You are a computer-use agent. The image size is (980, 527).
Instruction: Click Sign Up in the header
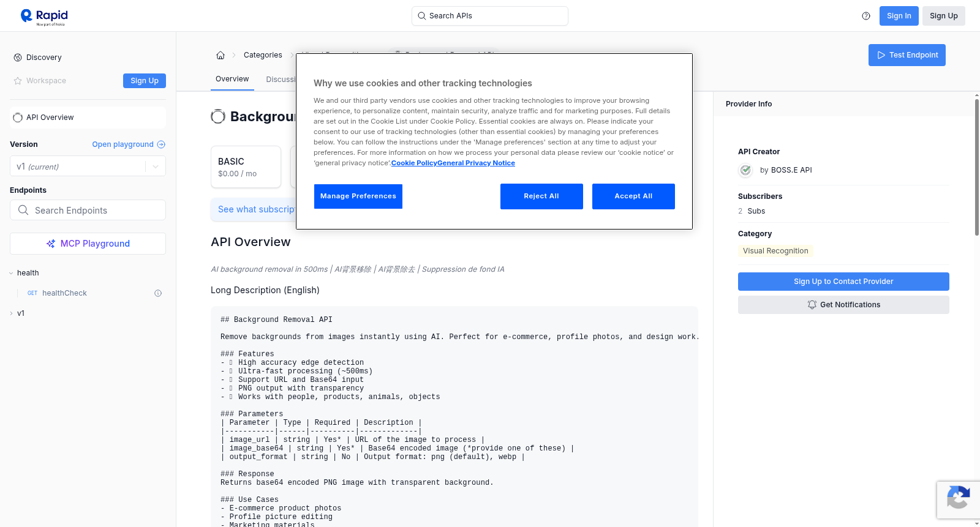click(944, 16)
